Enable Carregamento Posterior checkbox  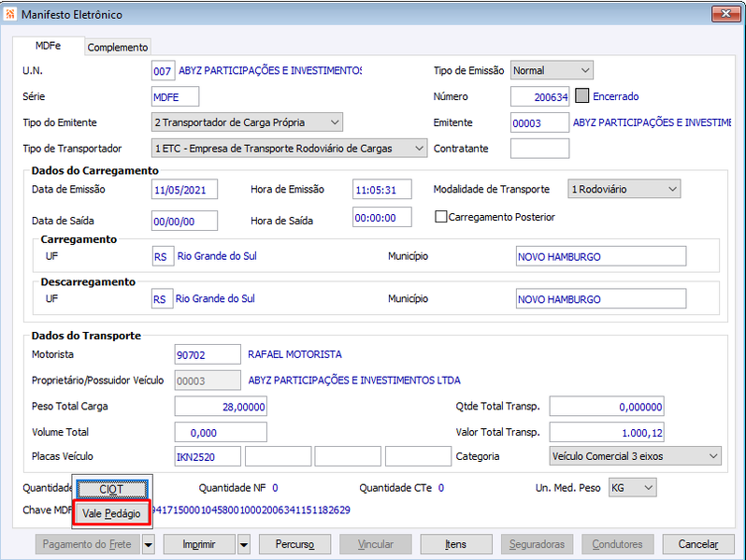tap(441, 217)
